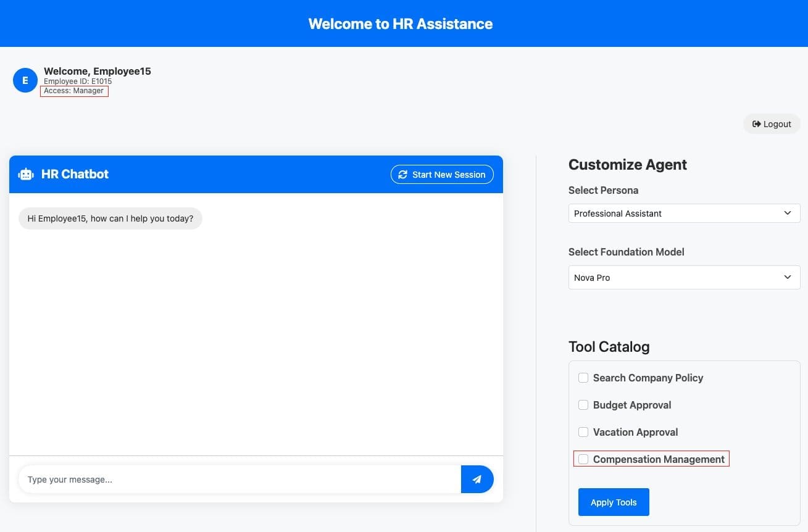Open the Select Persona dropdown
Screen dimensions: 808x532
[683, 214]
